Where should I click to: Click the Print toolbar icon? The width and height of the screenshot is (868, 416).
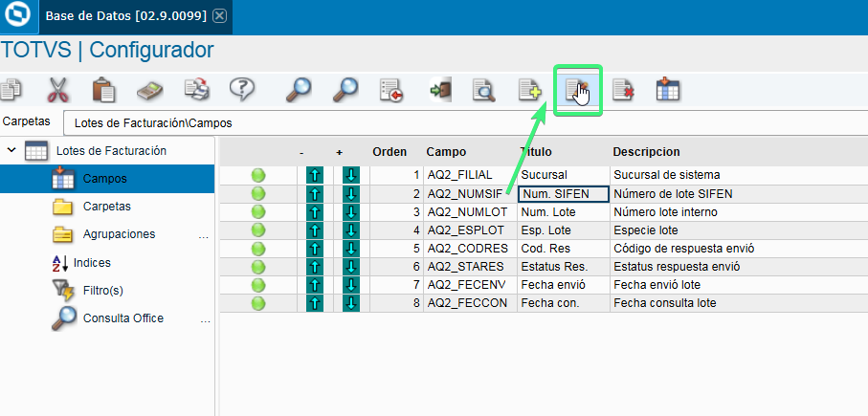tap(196, 90)
